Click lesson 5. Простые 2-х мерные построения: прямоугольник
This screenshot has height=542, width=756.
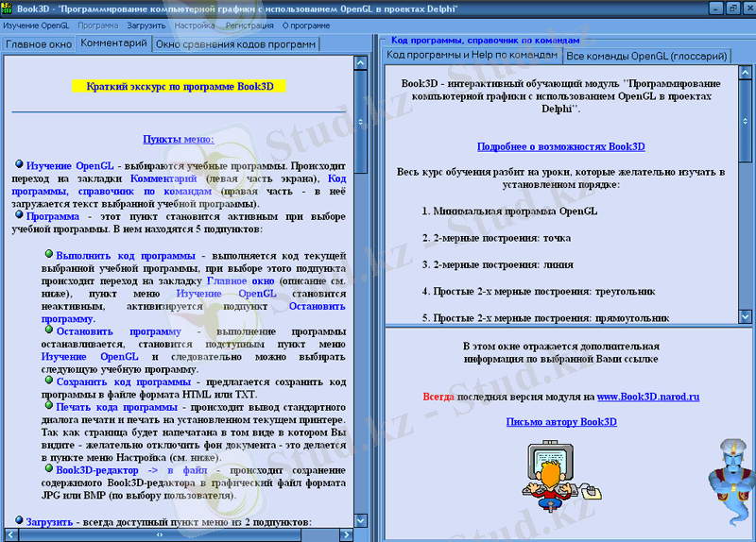pos(545,318)
